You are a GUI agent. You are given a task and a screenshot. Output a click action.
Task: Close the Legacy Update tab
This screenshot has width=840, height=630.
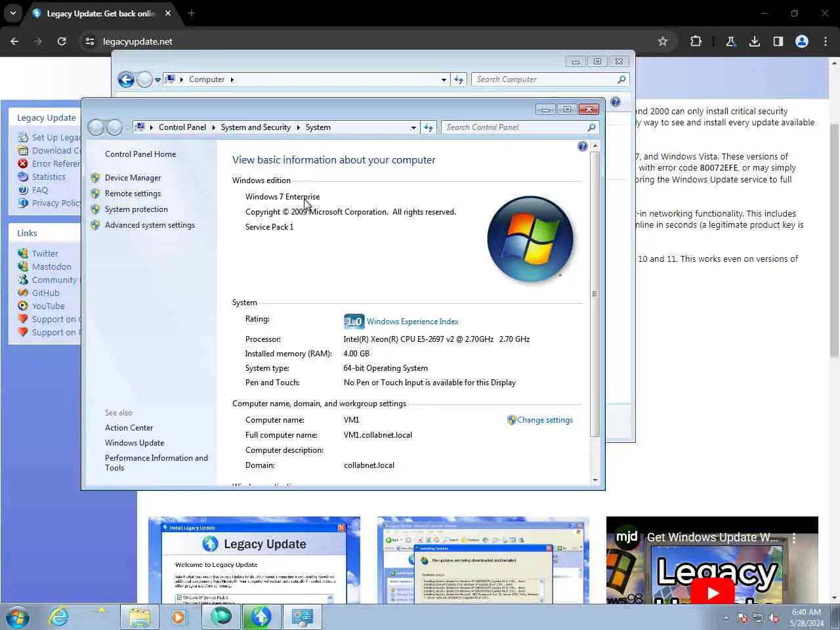168,13
